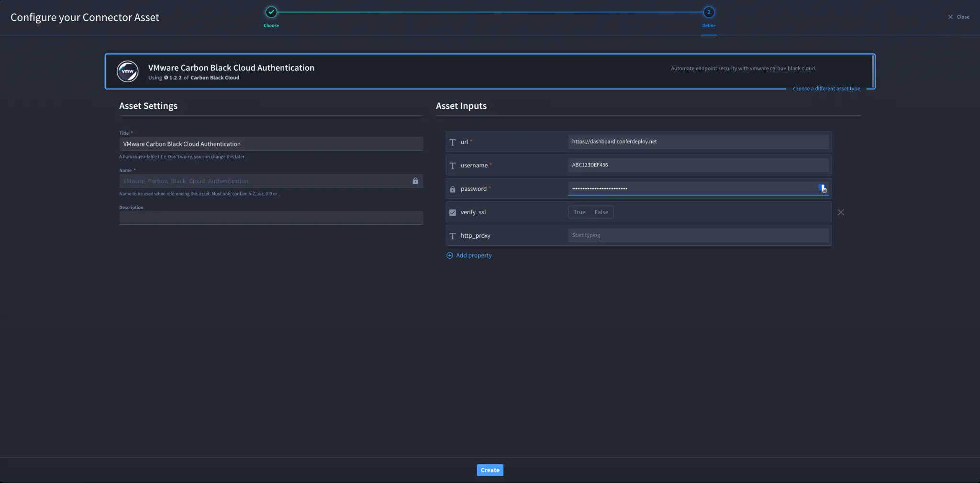
Task: Click the password manager icon in password field
Action: click(x=823, y=188)
